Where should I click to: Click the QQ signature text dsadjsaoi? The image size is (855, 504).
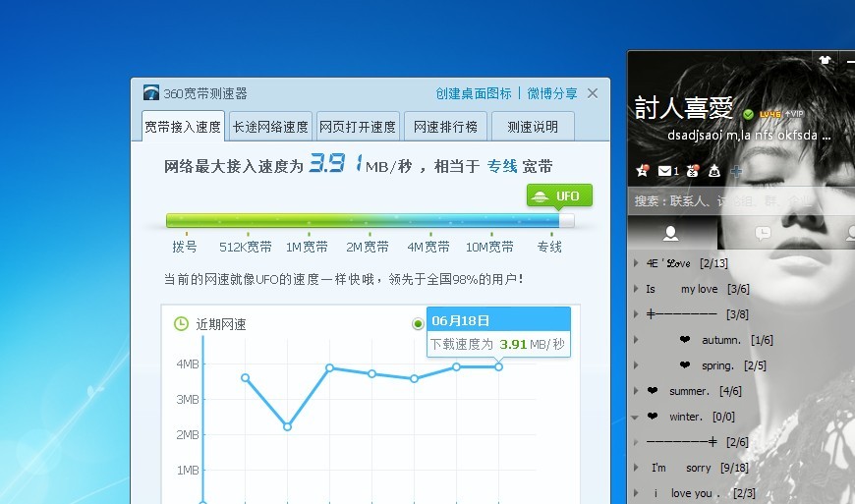[x=749, y=136]
